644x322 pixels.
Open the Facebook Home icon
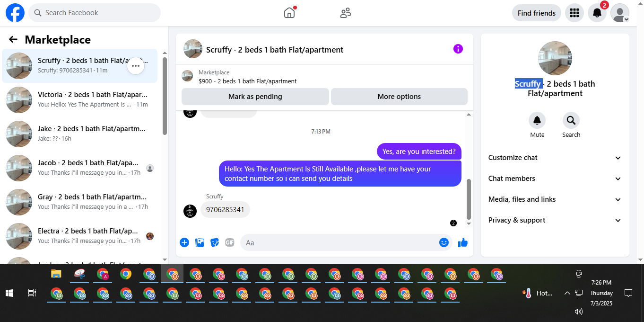click(x=289, y=13)
